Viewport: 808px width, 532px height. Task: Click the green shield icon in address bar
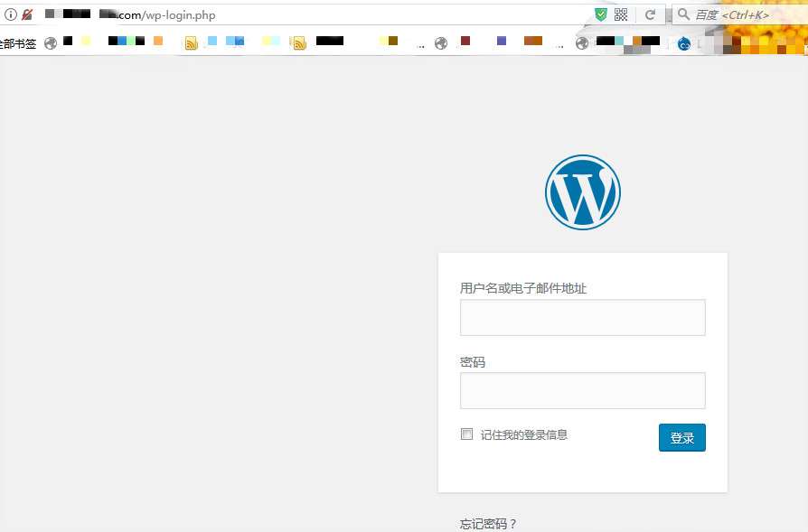pyautogui.click(x=601, y=14)
